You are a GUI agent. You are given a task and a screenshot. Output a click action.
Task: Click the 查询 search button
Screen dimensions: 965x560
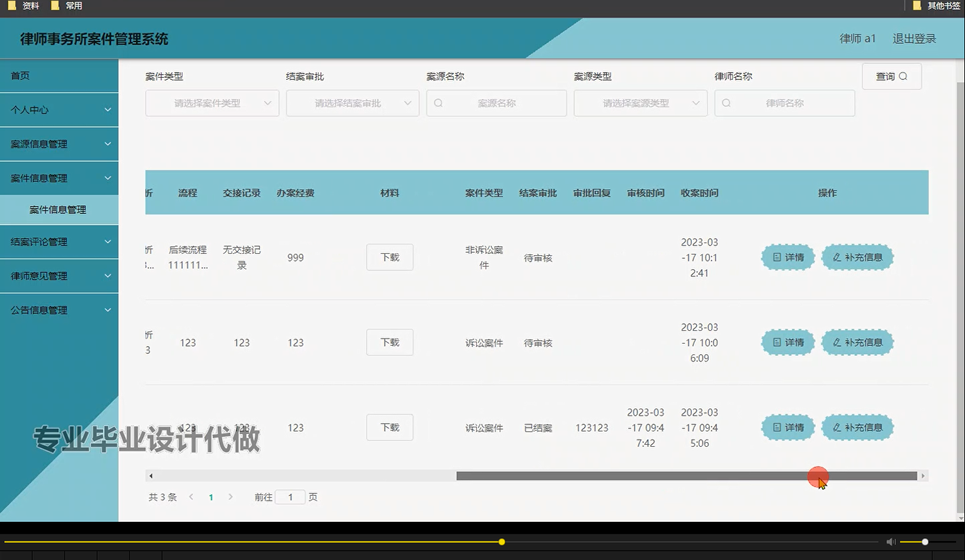tap(891, 76)
